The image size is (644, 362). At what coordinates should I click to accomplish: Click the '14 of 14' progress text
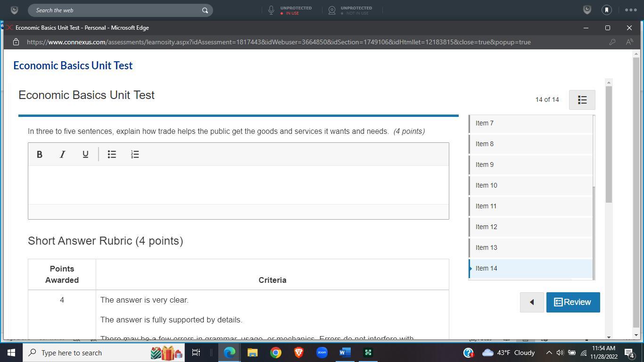pos(547,100)
